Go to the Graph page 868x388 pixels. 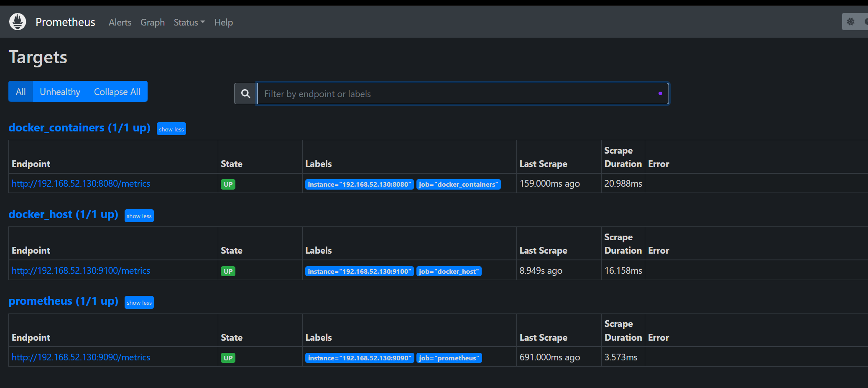(x=153, y=23)
